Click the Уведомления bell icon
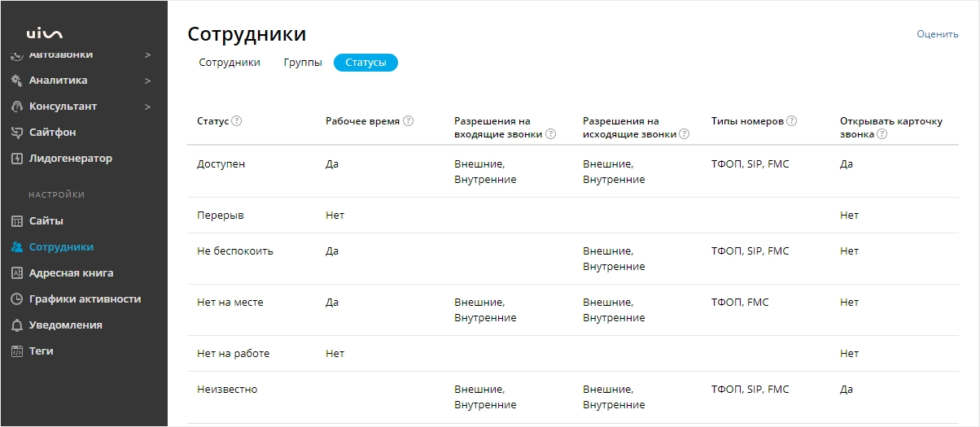This screenshot has width=980, height=427. click(x=16, y=325)
